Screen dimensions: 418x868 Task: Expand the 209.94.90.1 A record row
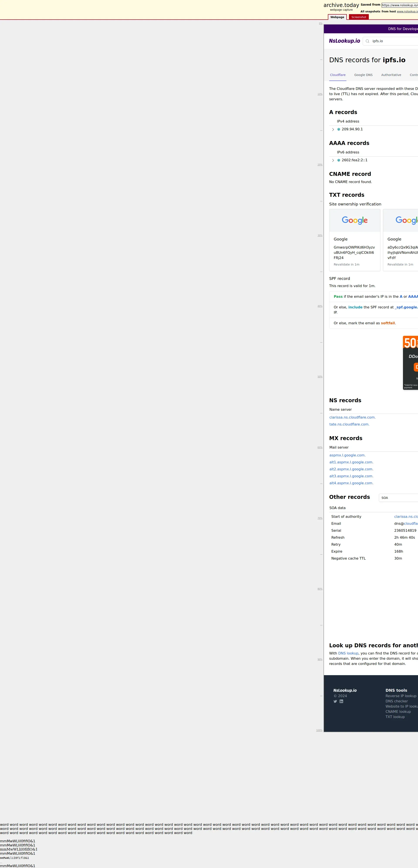pos(333,129)
